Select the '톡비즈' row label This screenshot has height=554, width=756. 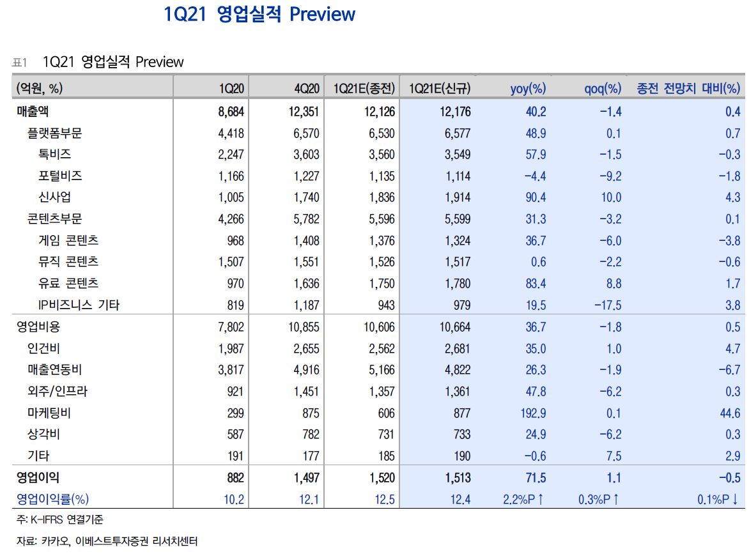[55, 154]
